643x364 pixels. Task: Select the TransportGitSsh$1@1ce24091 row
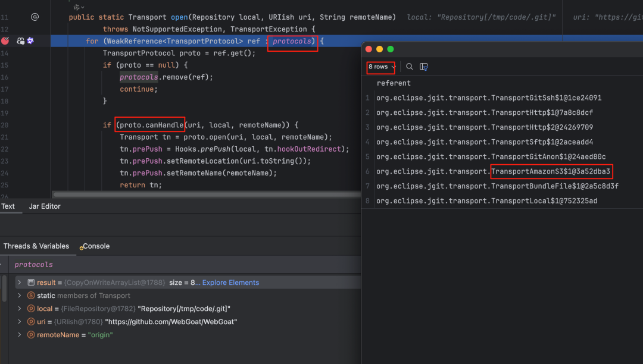pos(489,98)
